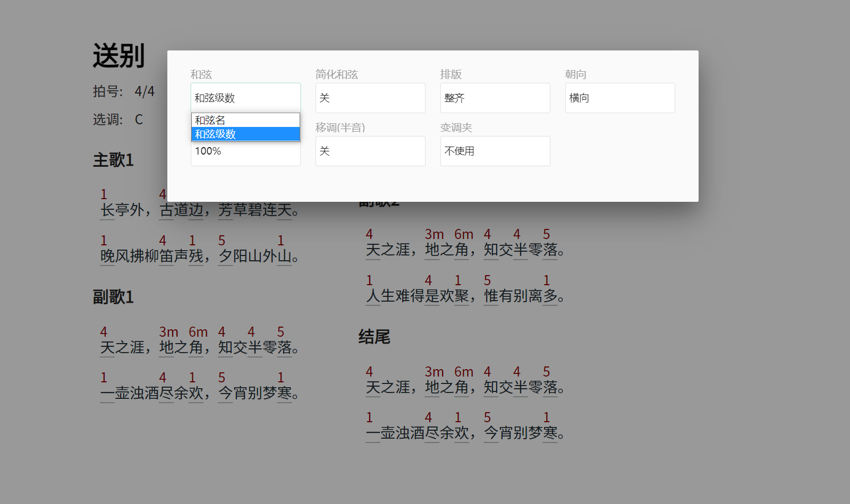Open 朝向 dropdown showing 横向
Screen dimensions: 850x504
tap(619, 98)
